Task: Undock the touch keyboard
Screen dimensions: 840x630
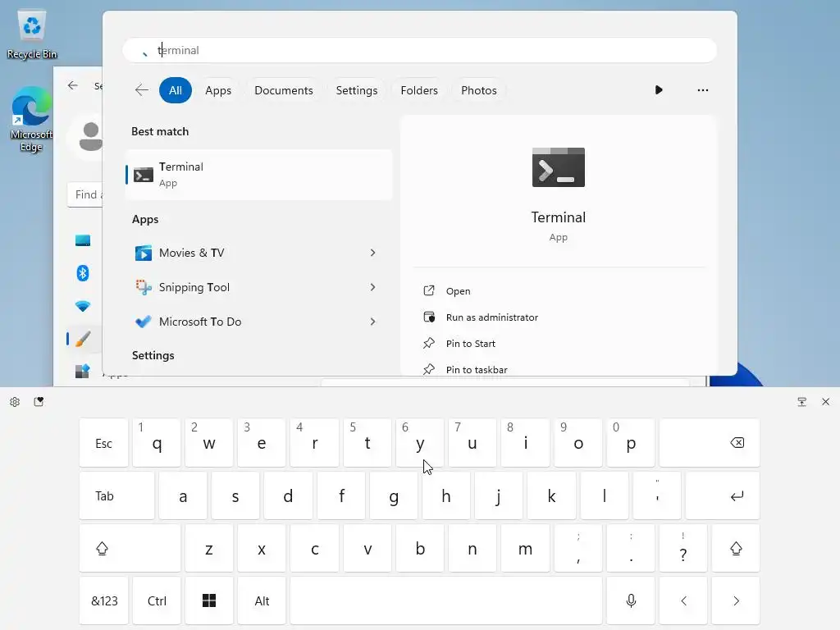Action: 801,402
